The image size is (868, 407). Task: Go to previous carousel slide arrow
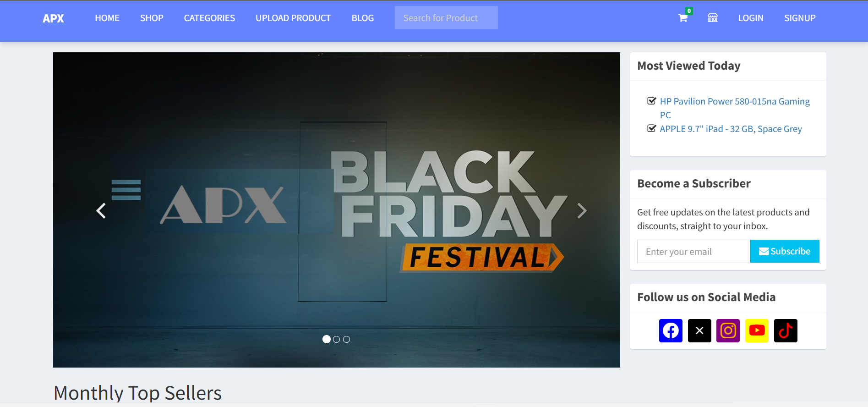[x=101, y=211]
